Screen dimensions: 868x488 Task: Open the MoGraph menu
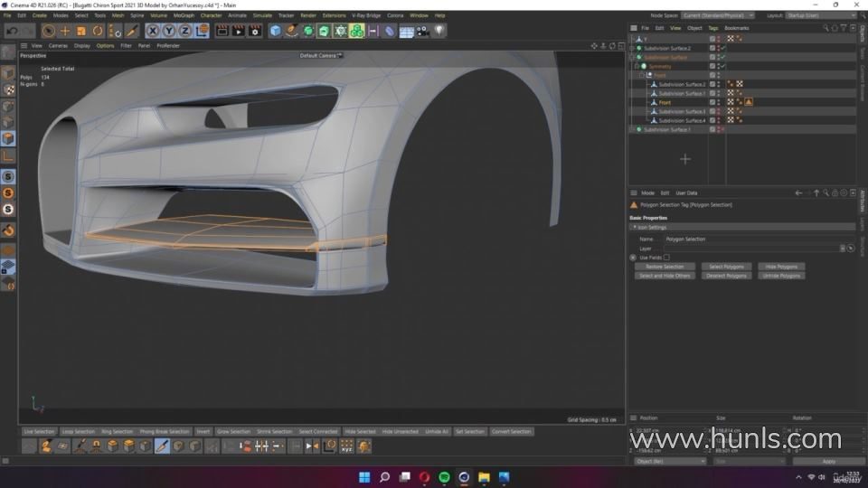(x=184, y=15)
